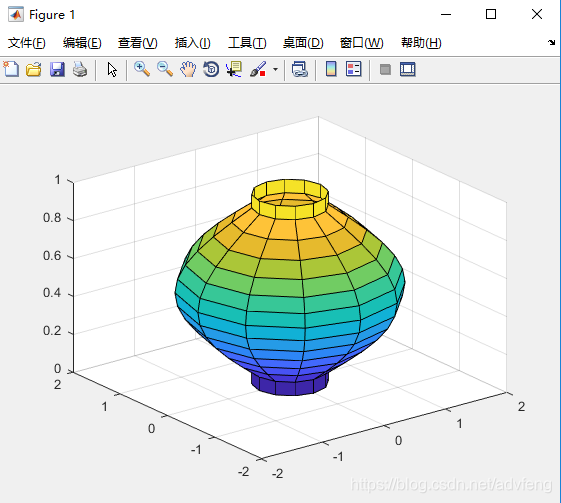The width and height of the screenshot is (561, 503).
Task: Open the 文件(F) menu
Action: point(27,43)
